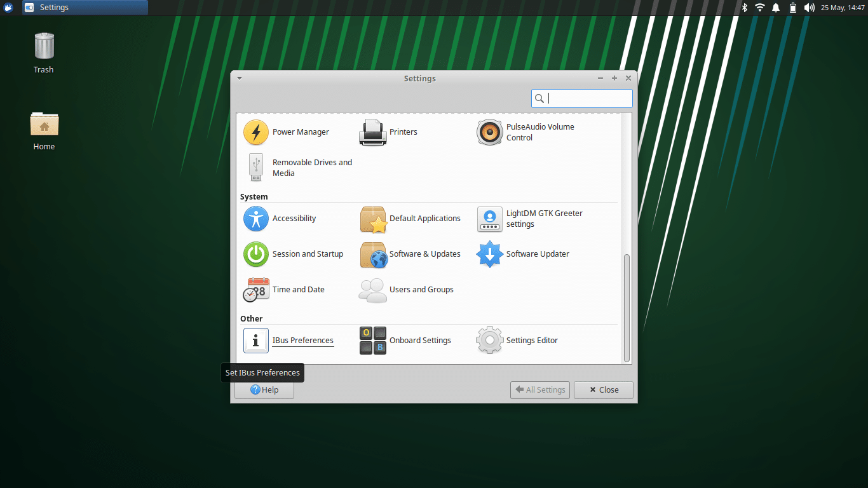
Task: Click the Software & Updates label
Action: (425, 254)
